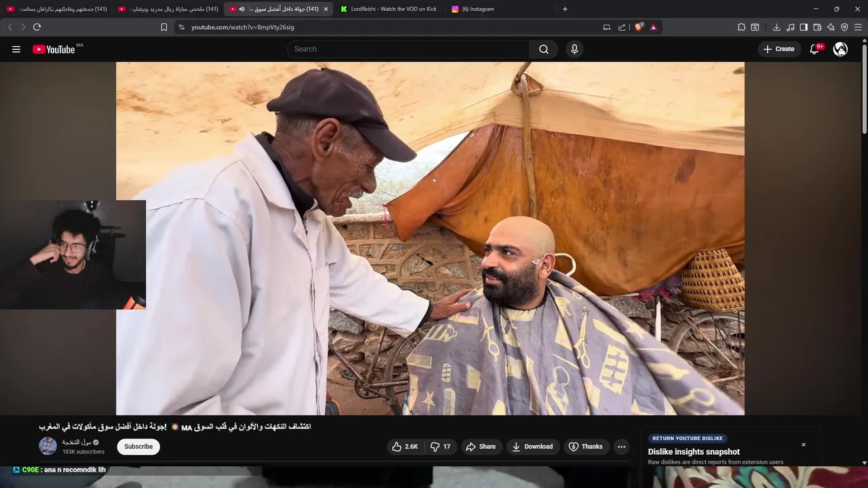Click the Thanks button

coord(585,447)
